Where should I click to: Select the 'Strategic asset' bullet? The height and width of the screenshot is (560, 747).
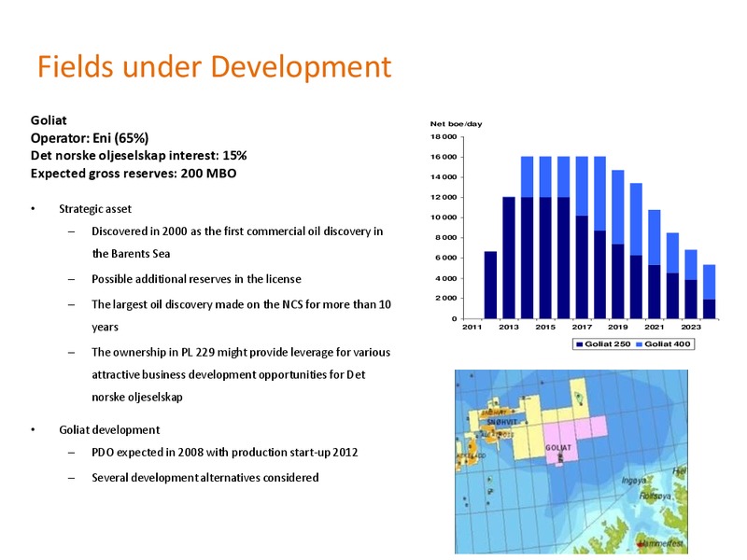[x=95, y=209]
